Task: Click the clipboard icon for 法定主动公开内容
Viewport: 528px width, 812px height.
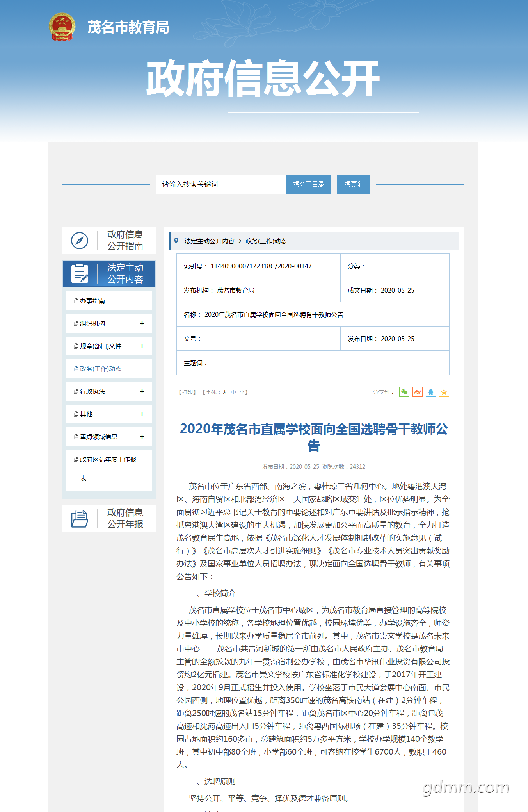Action: [x=80, y=273]
